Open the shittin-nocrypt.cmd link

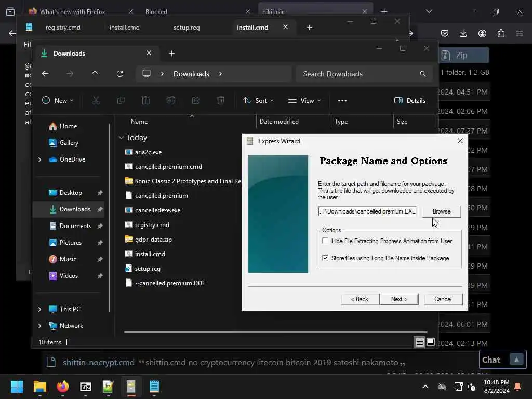click(98, 362)
